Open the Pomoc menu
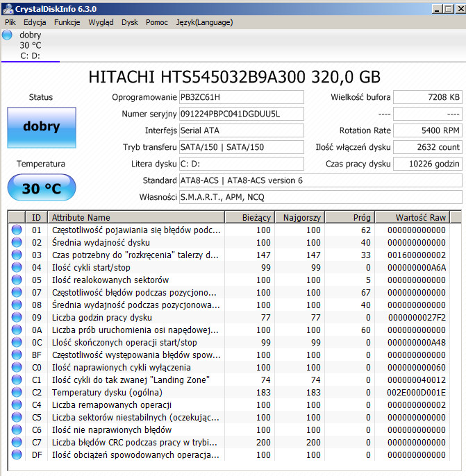Image resolution: width=466 pixels, height=476 pixels. [157, 22]
